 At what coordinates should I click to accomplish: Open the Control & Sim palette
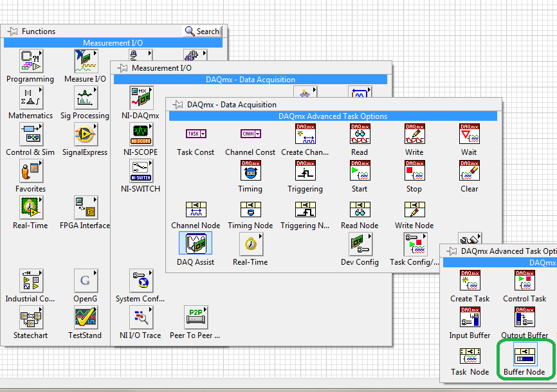[31, 134]
